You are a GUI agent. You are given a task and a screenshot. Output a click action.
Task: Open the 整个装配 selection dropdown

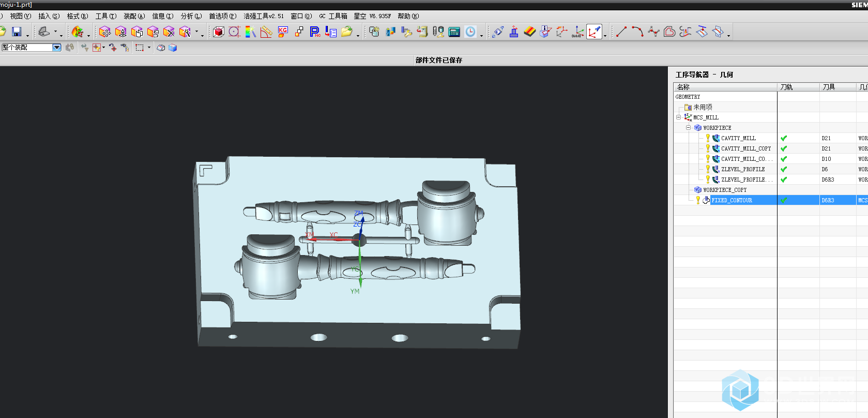[57, 48]
